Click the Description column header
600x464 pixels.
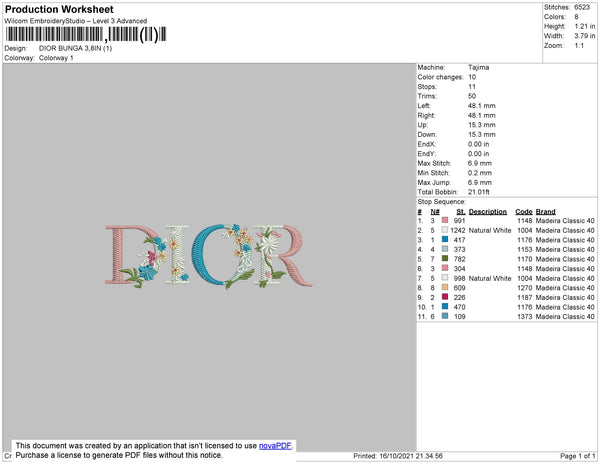point(488,212)
